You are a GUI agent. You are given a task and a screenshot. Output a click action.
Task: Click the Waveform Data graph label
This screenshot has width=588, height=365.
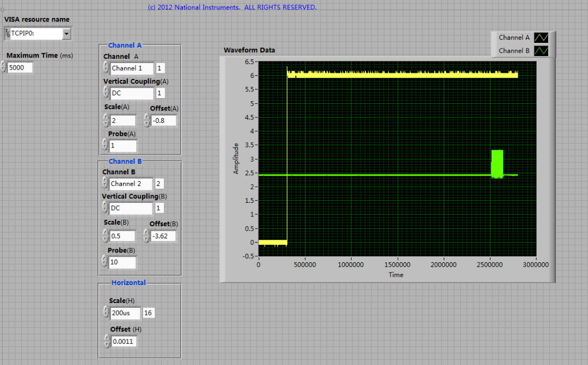click(x=249, y=50)
